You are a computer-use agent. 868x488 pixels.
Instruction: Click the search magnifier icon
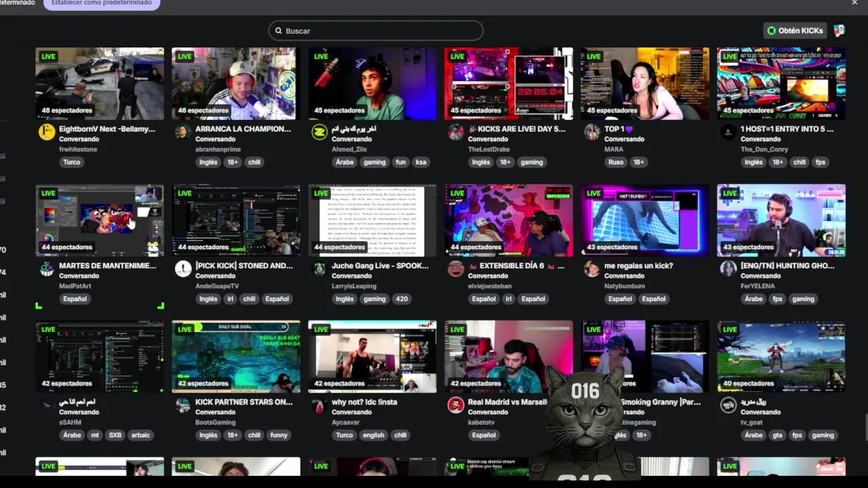(x=278, y=30)
